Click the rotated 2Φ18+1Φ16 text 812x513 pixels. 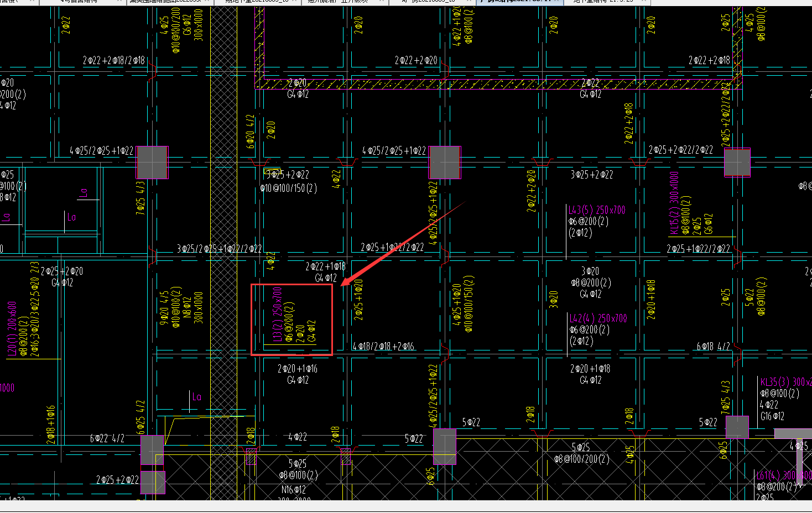(51, 425)
